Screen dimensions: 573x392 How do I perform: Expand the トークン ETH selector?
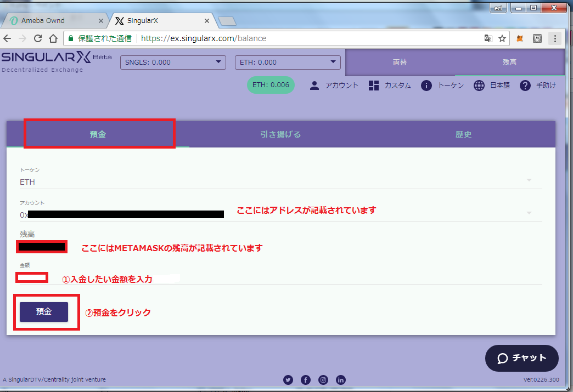280,181
